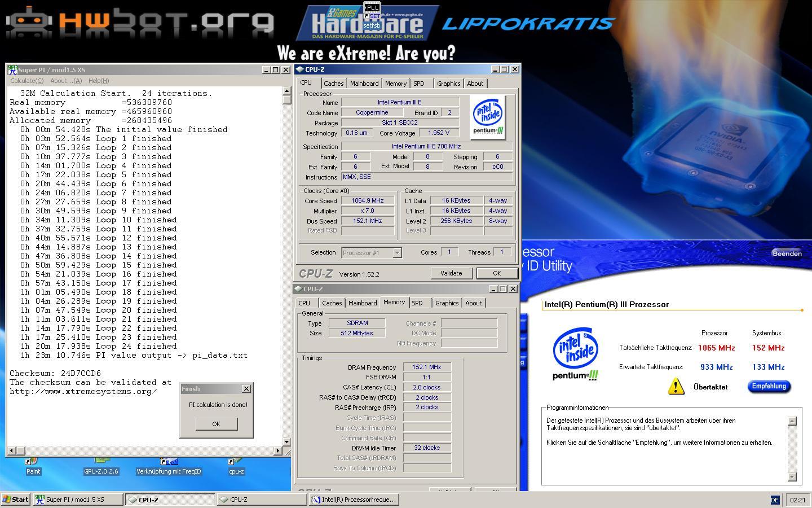Screen dimensions: 812x508
Task: Click the DRAM Idle Timer 32 clocks field
Action: pyautogui.click(x=427, y=448)
